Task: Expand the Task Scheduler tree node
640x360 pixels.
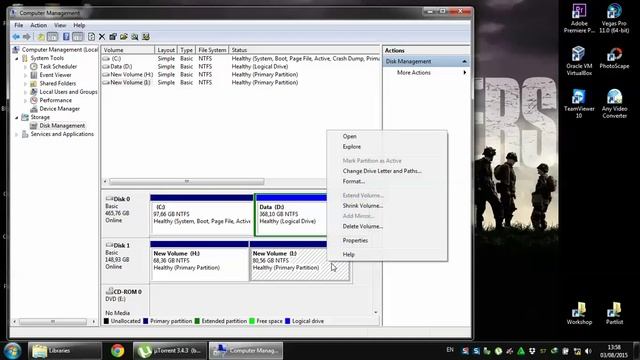Action: 25,67
